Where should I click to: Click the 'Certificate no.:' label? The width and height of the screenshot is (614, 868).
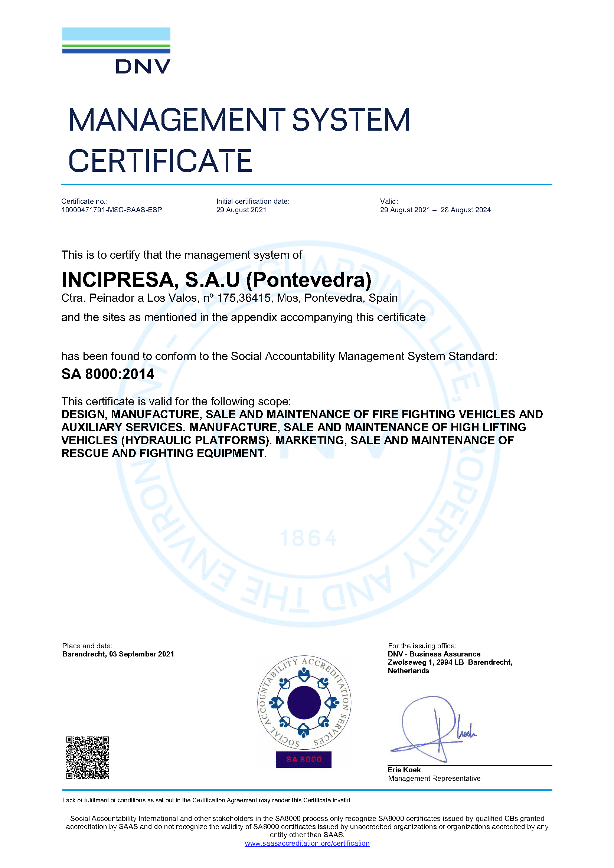coord(84,202)
